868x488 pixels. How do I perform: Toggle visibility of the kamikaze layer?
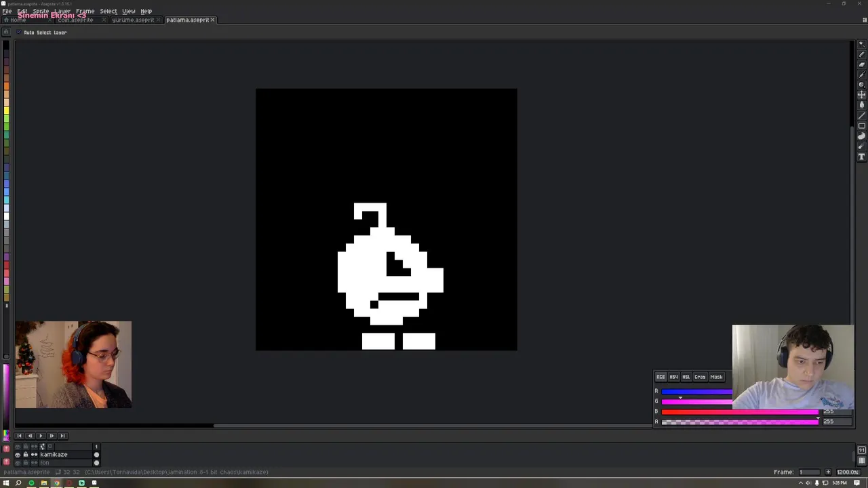click(18, 455)
